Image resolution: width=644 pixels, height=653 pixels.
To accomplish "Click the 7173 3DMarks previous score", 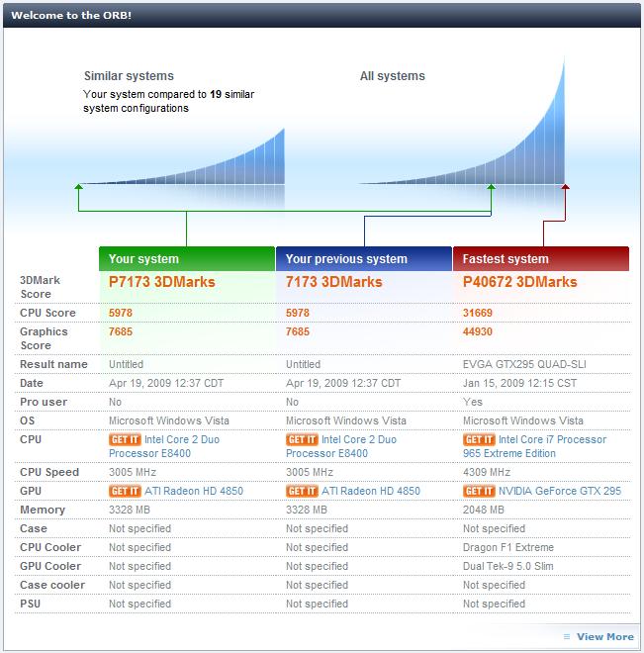I will [x=333, y=282].
